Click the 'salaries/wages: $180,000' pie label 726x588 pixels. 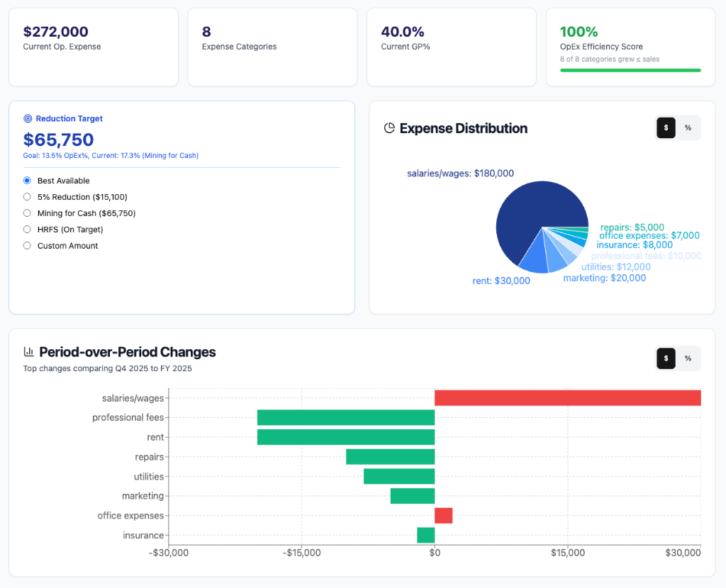460,174
